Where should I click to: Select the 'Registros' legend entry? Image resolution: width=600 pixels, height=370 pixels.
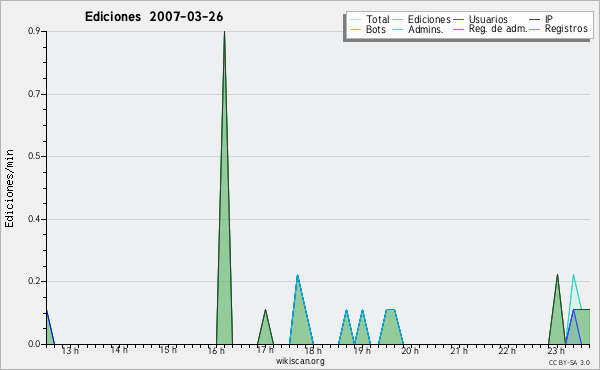[559, 29]
